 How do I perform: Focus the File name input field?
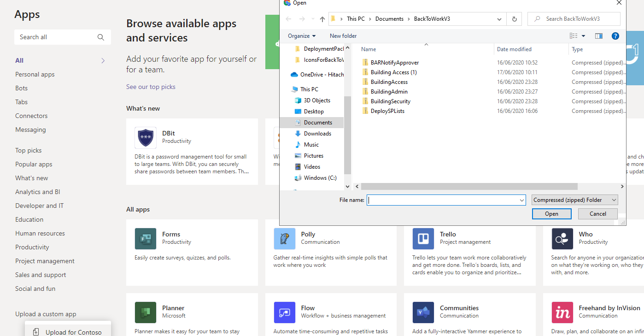(x=446, y=200)
